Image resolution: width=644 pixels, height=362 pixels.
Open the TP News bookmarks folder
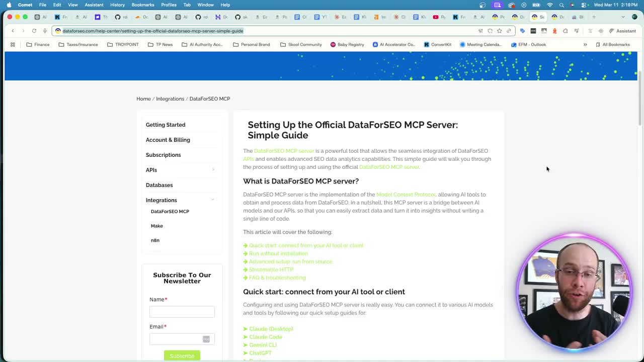click(x=160, y=44)
